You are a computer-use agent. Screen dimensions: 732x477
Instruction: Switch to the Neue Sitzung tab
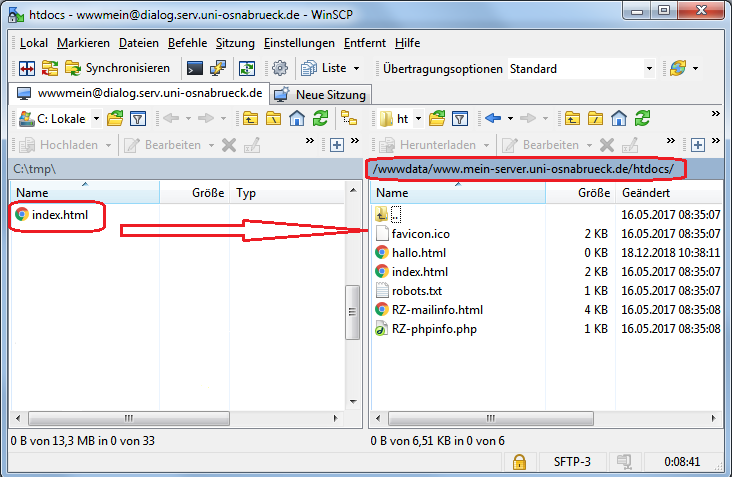[320, 94]
